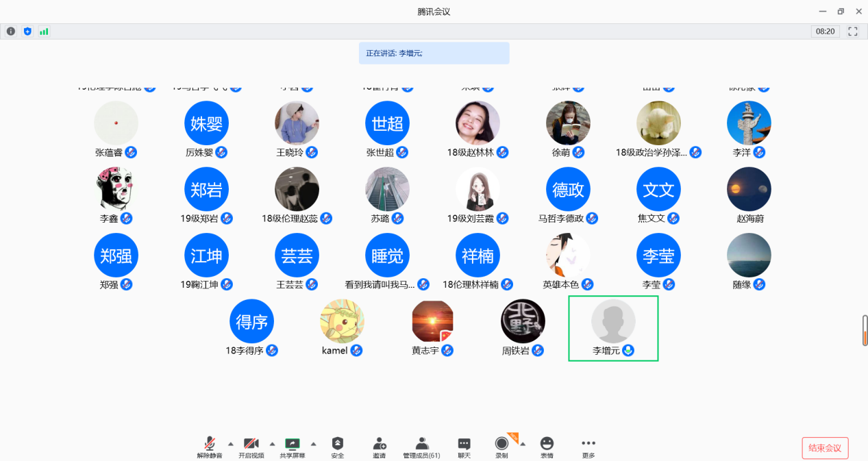Expand audio options arrow beside 解除静音
Image resolution: width=868 pixels, height=461 pixels.
point(230,443)
